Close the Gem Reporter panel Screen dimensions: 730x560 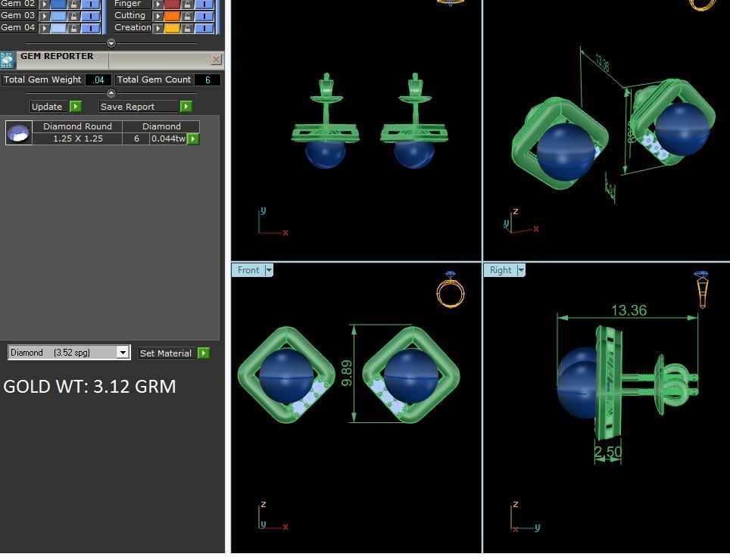[x=216, y=59]
